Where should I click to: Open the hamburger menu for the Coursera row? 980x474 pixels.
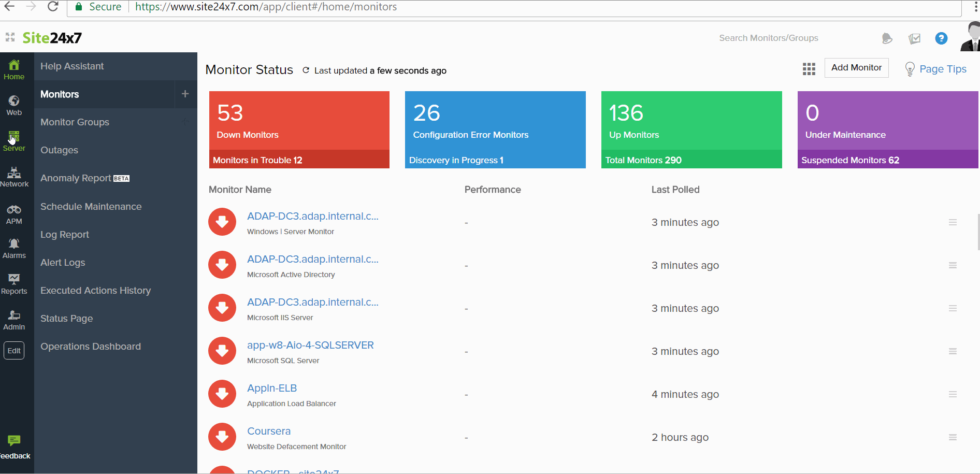[953, 437]
